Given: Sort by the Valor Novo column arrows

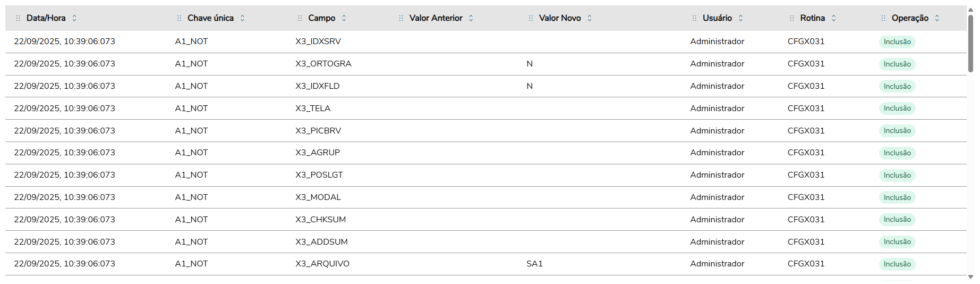Looking at the screenshot, I should [x=590, y=18].
